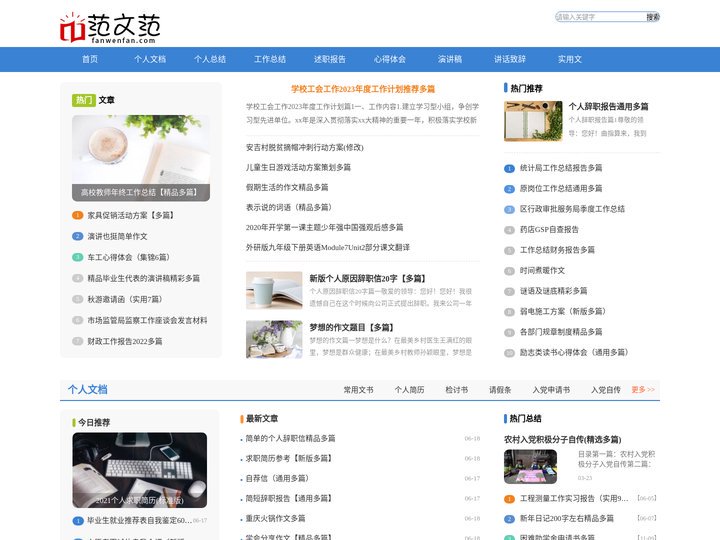
Task: Select the 入党自传 subcategory tab
Action: [606, 390]
